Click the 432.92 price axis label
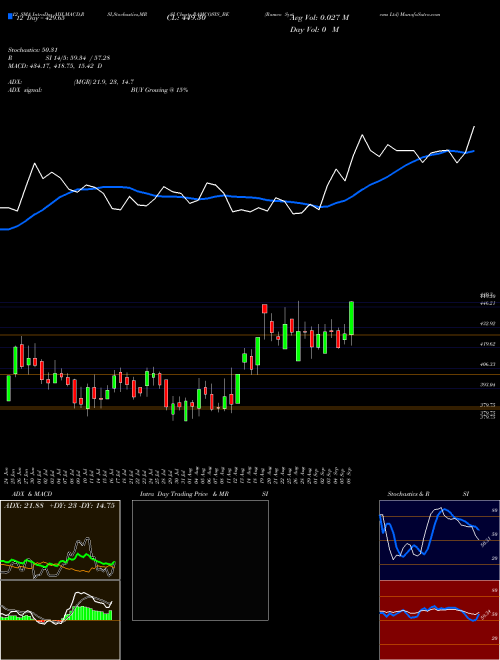 487,323
